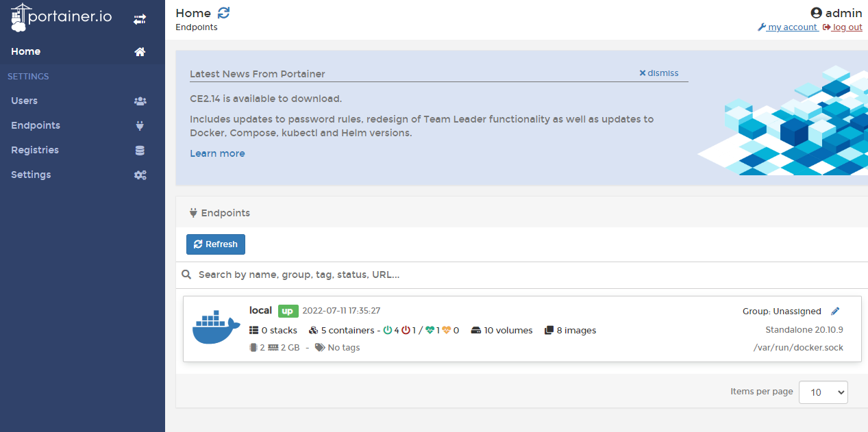Image resolution: width=868 pixels, height=432 pixels.
Task: Click the green healthy heartbeat icon
Action: coord(430,330)
